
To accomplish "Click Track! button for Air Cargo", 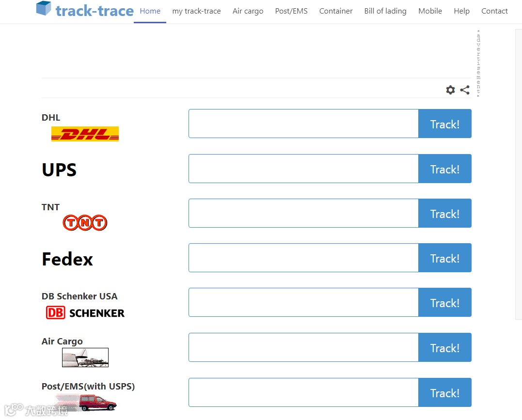I will pos(445,347).
